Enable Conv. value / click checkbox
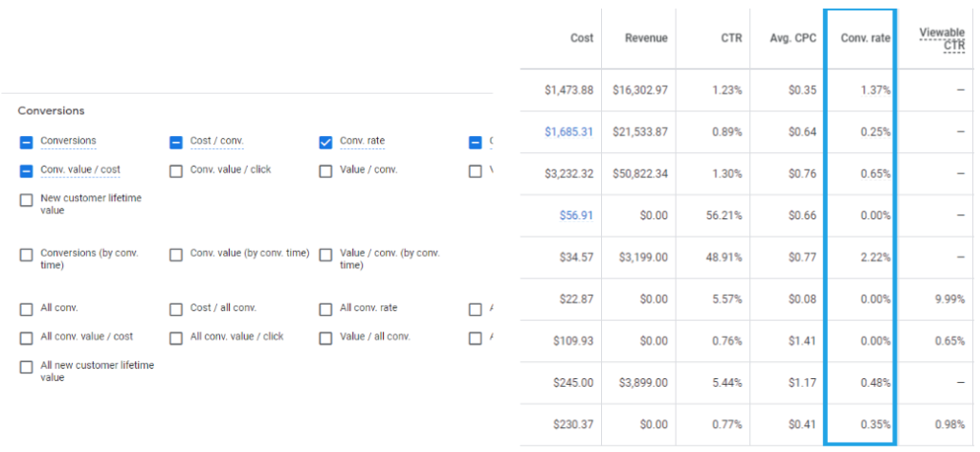The height and width of the screenshot is (452, 980). click(176, 170)
